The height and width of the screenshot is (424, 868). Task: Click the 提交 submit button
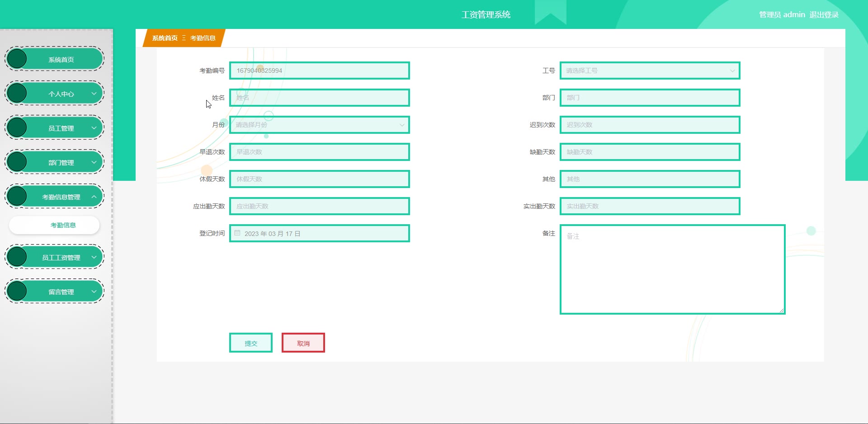(x=251, y=343)
